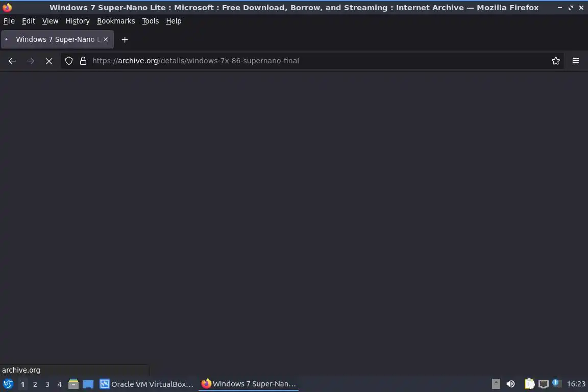
Task: Open the tracking protection shield icon
Action: (x=68, y=61)
